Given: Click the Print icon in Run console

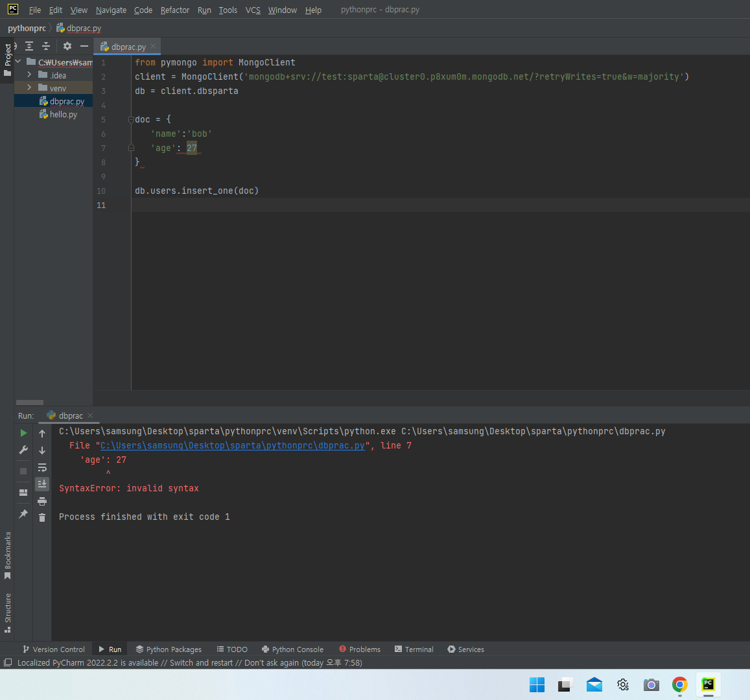Looking at the screenshot, I should (x=42, y=501).
